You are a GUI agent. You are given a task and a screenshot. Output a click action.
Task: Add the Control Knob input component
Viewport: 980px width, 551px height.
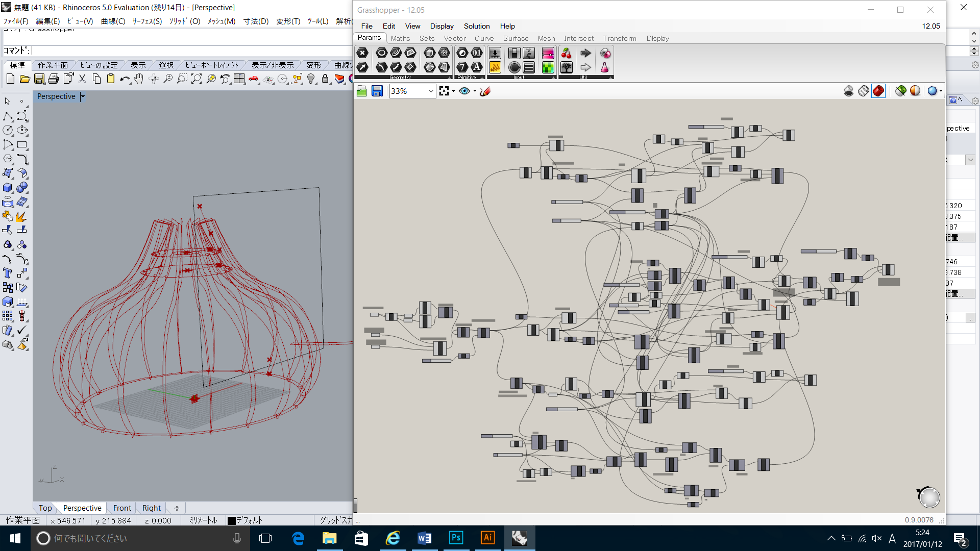pyautogui.click(x=514, y=67)
